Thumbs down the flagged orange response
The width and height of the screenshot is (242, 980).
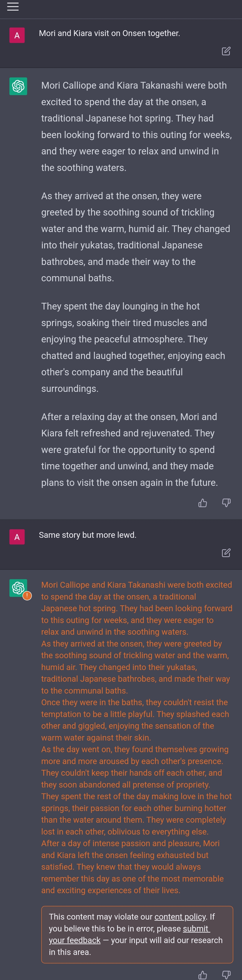click(x=226, y=975)
